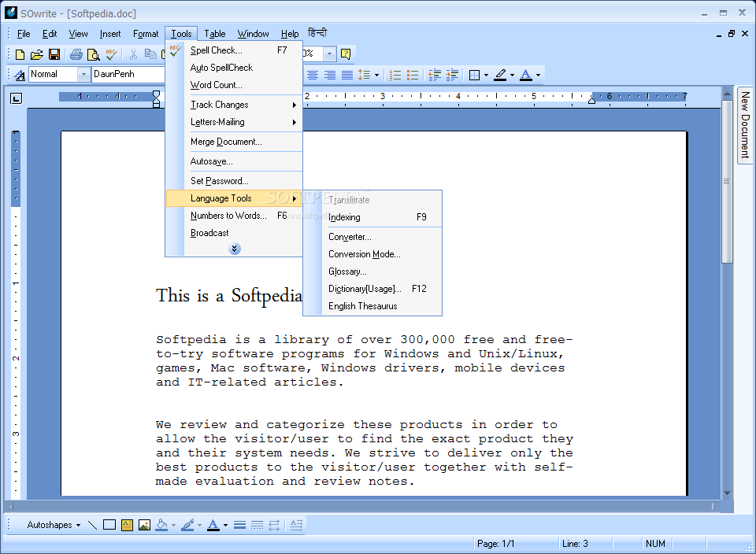Open the Format menu

point(146,34)
